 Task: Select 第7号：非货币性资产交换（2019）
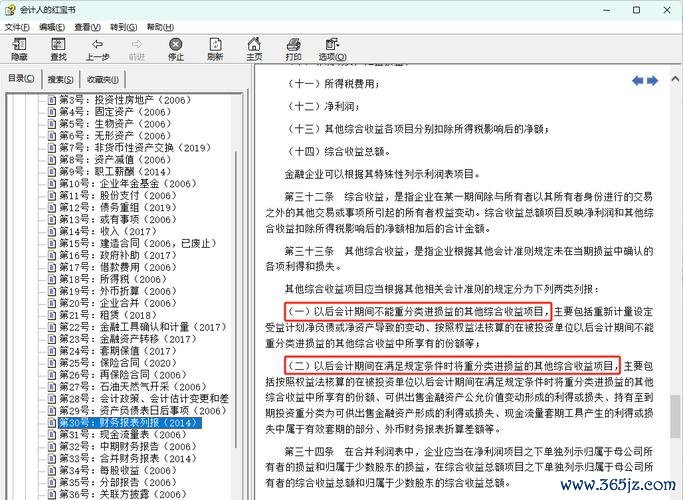[135, 148]
